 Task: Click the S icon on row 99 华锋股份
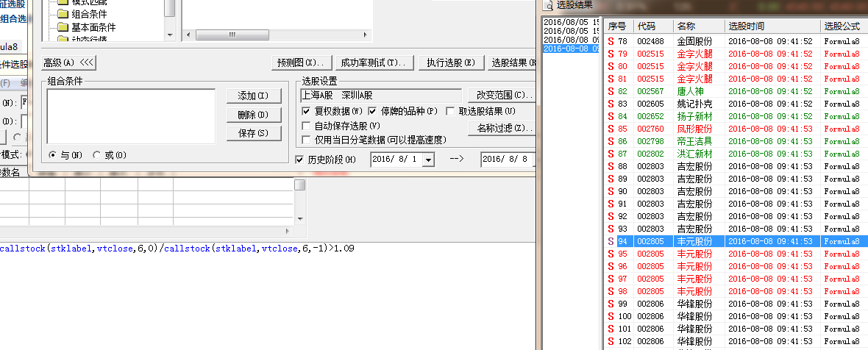611,304
